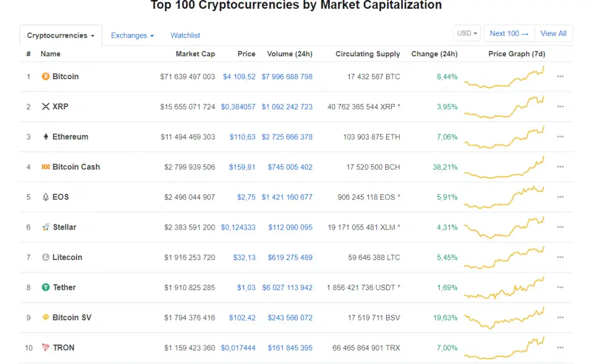Click the Bitcoin logo icon
The image size is (602, 364).
pyautogui.click(x=46, y=76)
